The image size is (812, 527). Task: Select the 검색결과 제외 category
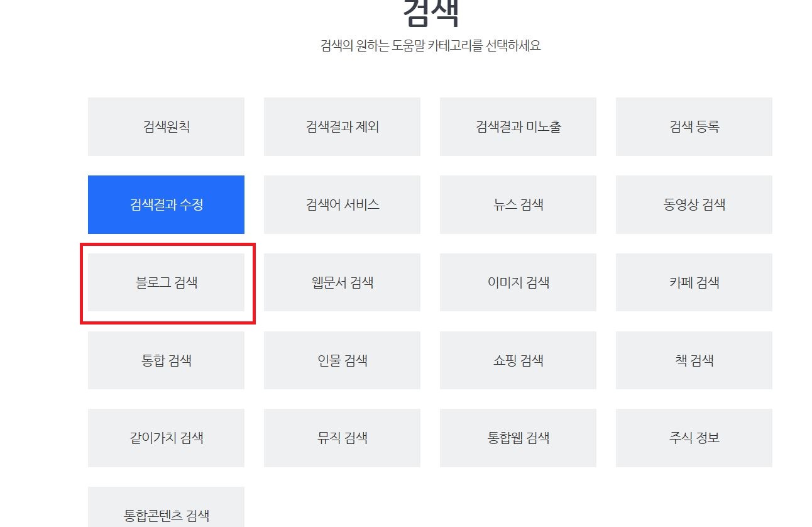(342, 126)
